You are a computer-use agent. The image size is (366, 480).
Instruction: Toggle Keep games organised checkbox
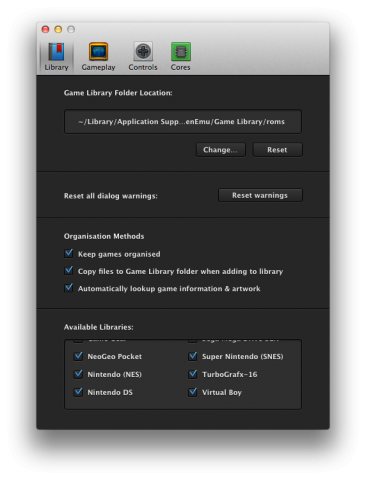point(69,253)
